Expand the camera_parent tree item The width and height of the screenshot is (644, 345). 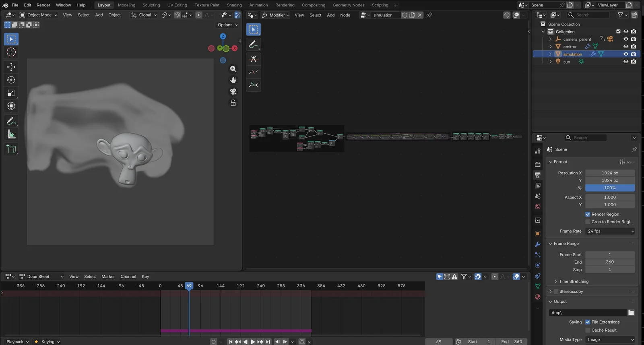pos(550,39)
